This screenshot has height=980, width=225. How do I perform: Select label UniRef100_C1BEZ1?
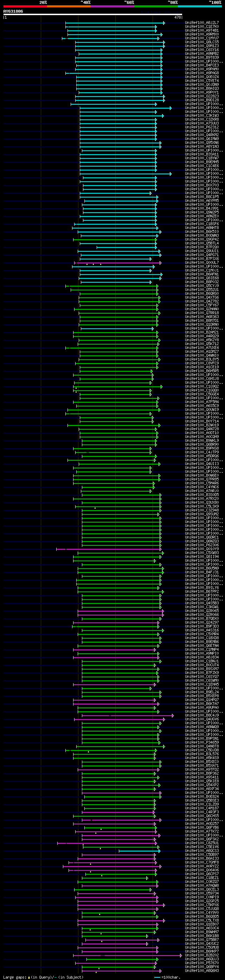tap(202, 878)
